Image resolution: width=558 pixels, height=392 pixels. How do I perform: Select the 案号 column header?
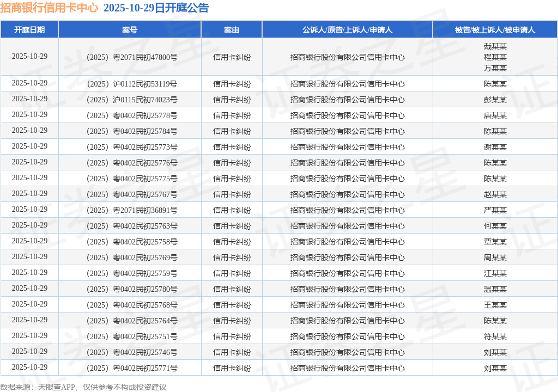point(130,30)
